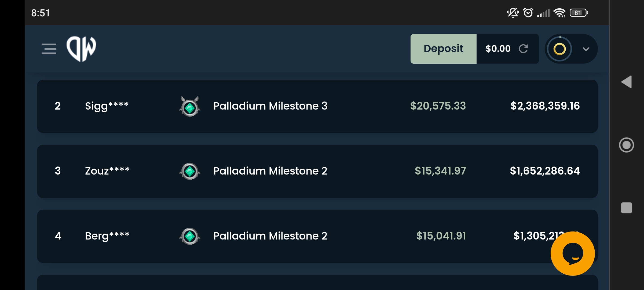The image size is (644, 290).
Task: Tap the Android recent apps square
Action: click(627, 208)
